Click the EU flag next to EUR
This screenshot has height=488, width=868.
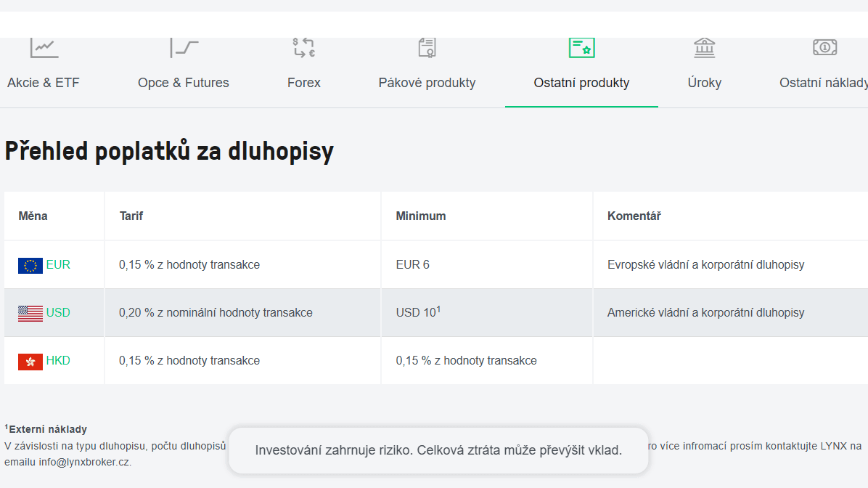28,265
